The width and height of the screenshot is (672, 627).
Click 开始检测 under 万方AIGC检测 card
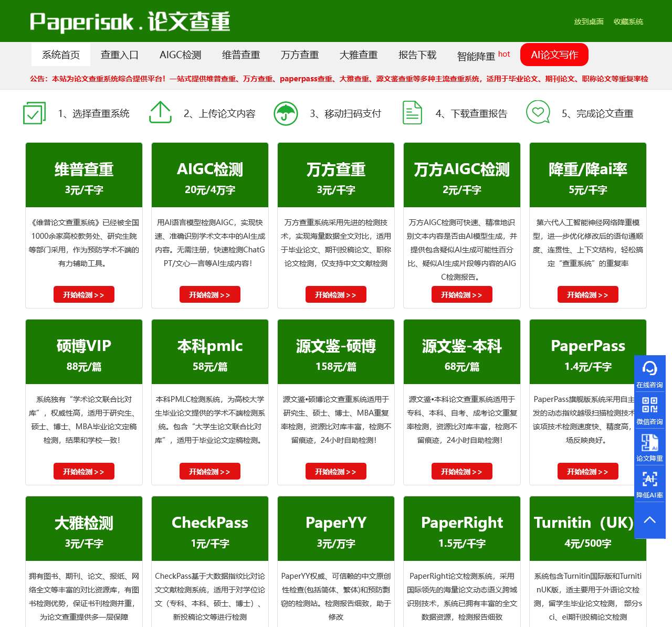pos(462,295)
